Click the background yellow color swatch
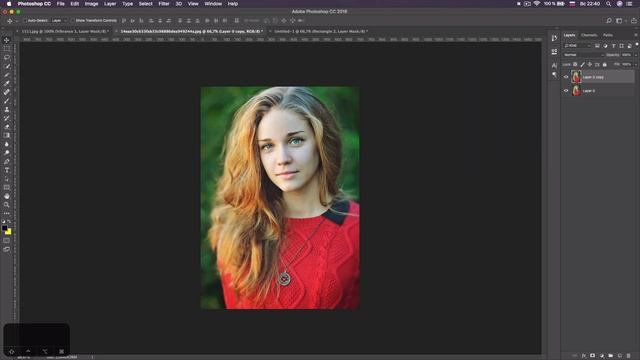The width and height of the screenshot is (640, 360). click(x=9, y=232)
